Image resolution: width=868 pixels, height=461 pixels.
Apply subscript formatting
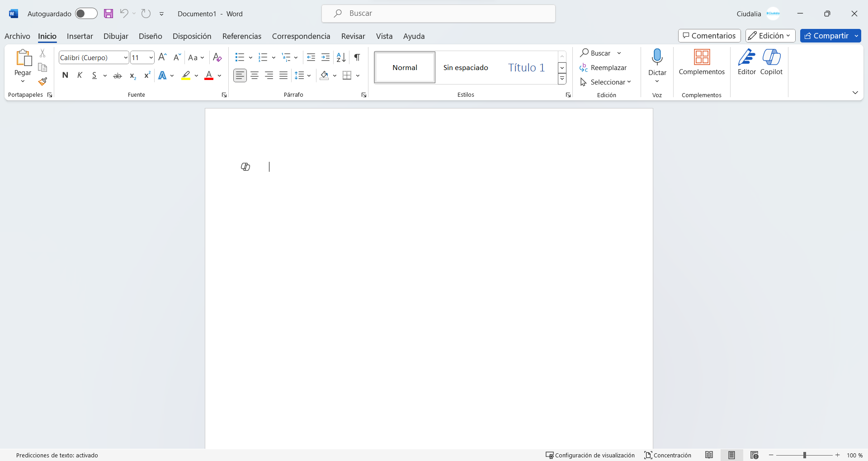[x=132, y=75]
